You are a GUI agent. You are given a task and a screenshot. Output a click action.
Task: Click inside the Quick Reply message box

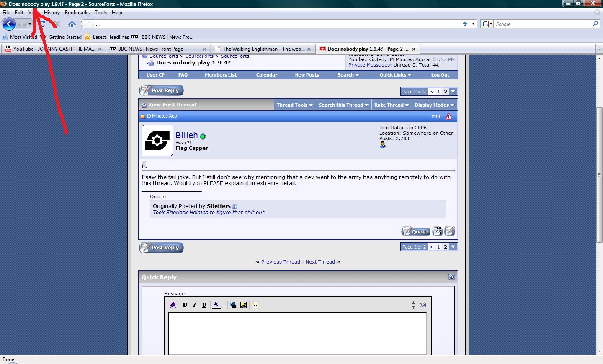pos(297,333)
